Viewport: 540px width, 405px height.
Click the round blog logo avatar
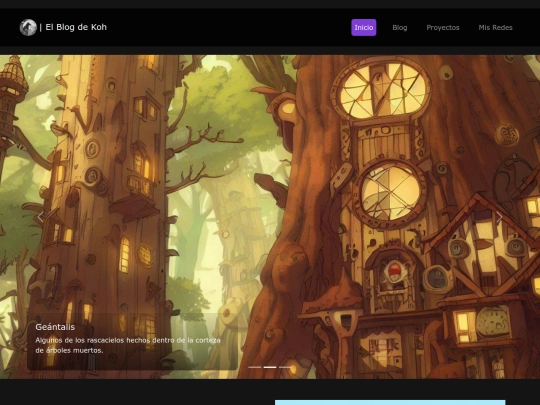click(28, 28)
